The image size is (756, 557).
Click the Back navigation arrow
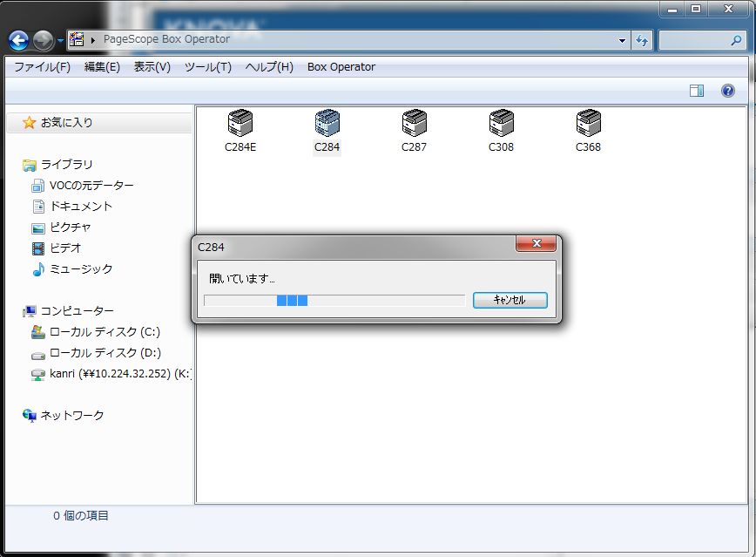click(18, 40)
